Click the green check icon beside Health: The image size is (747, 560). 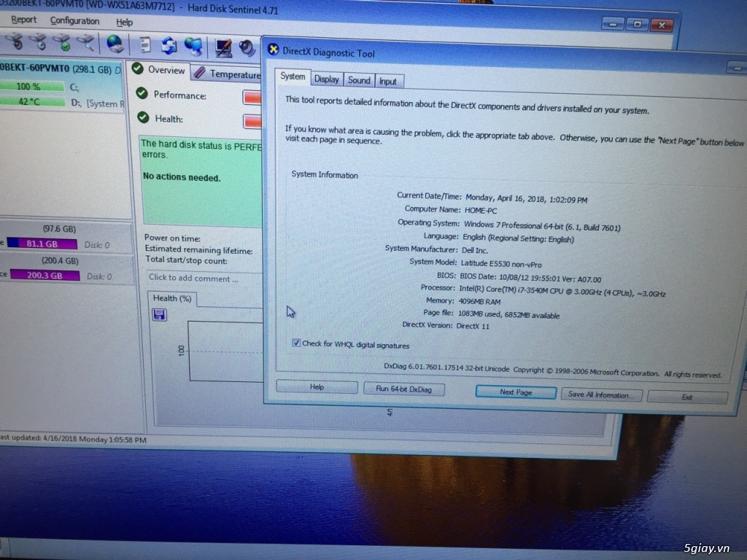click(x=143, y=117)
